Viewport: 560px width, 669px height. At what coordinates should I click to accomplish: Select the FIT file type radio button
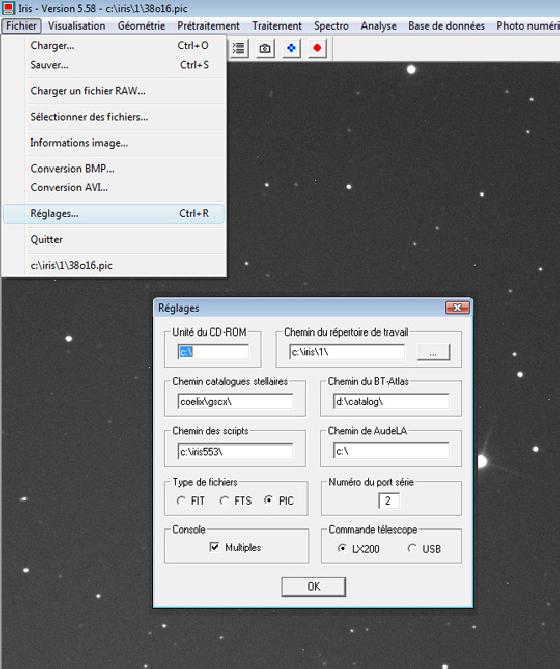point(181,500)
